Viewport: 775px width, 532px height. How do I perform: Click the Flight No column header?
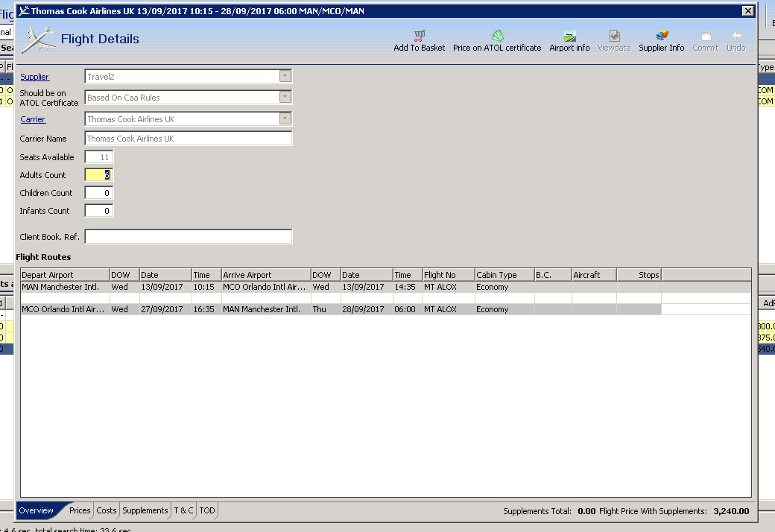[x=449, y=275]
